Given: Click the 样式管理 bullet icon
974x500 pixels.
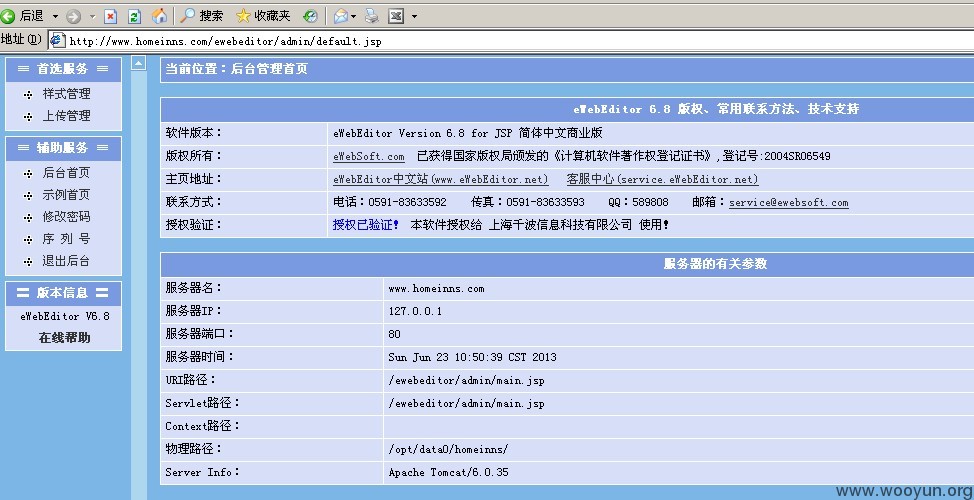Looking at the screenshot, I should tap(28, 95).
